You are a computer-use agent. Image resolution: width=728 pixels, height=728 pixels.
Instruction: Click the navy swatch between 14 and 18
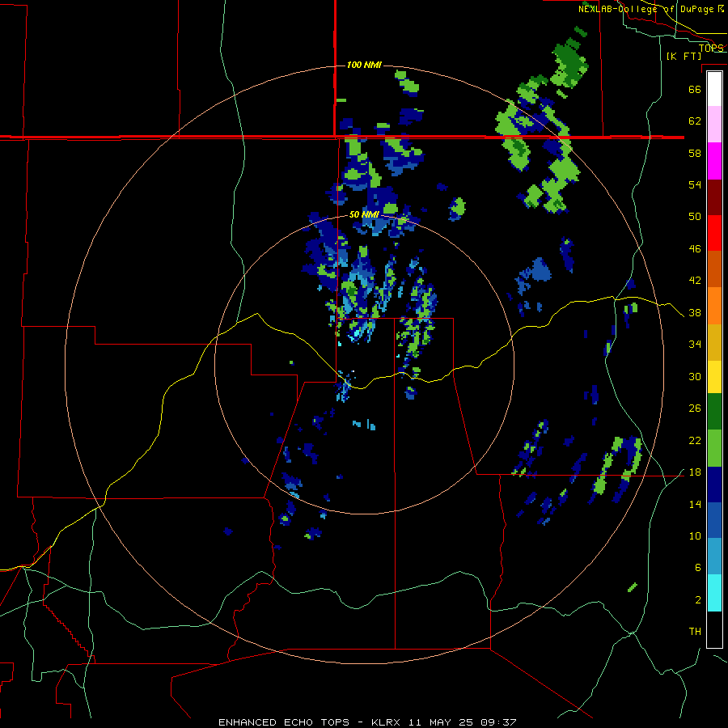[714, 485]
